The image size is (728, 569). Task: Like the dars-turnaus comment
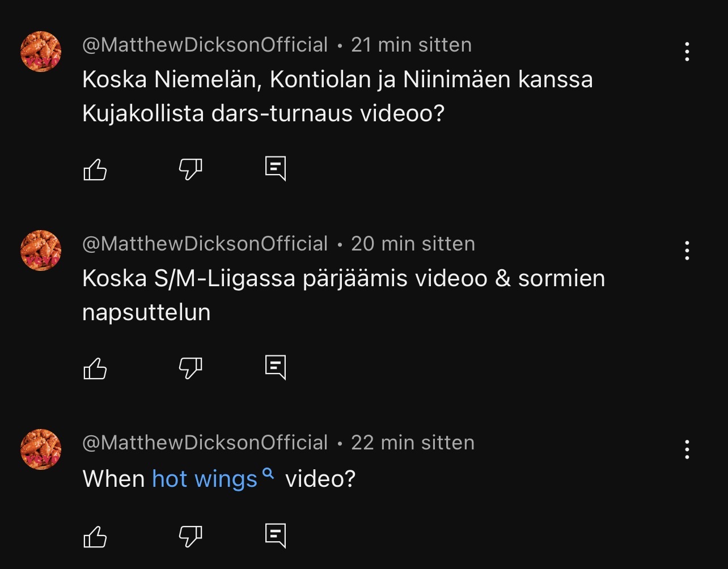coord(95,169)
